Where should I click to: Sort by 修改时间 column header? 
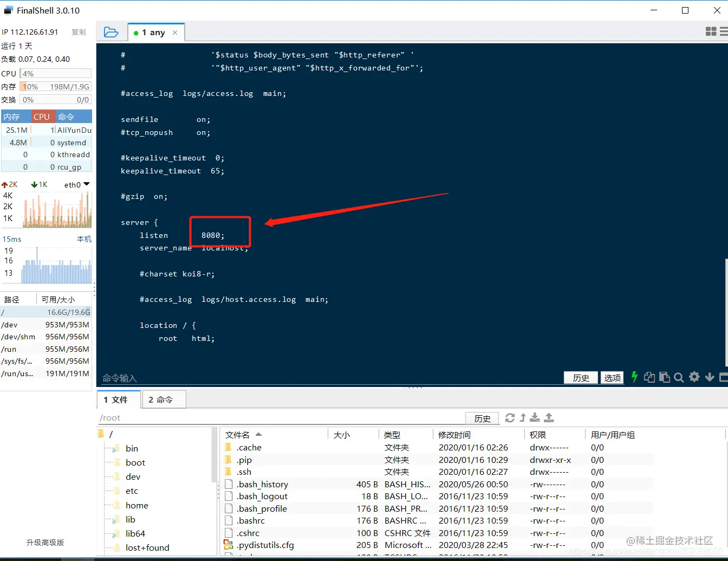click(479, 435)
